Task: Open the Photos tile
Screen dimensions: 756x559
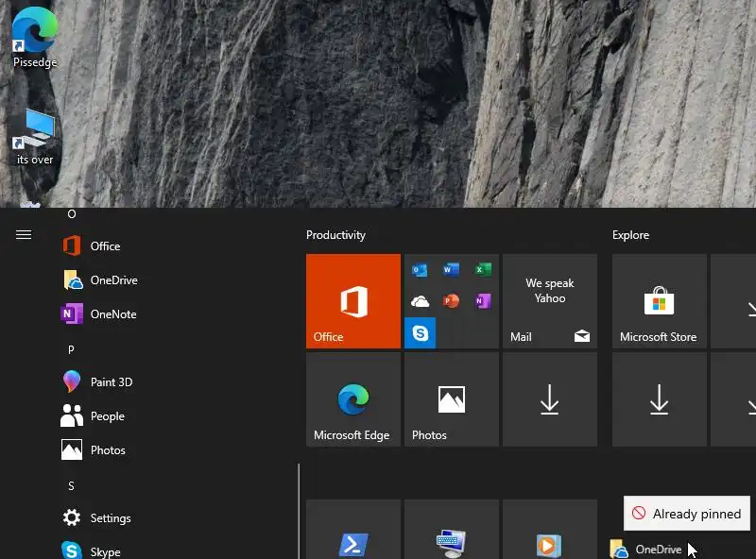Action: pyautogui.click(x=452, y=399)
